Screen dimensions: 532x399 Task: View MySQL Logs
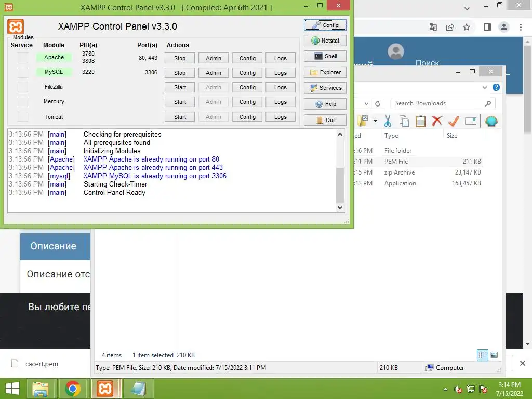281,73
